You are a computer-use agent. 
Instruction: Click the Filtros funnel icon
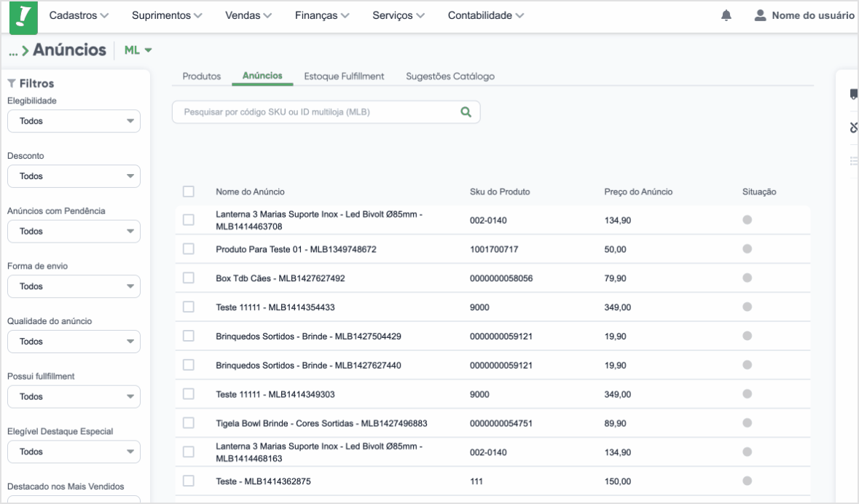(12, 83)
